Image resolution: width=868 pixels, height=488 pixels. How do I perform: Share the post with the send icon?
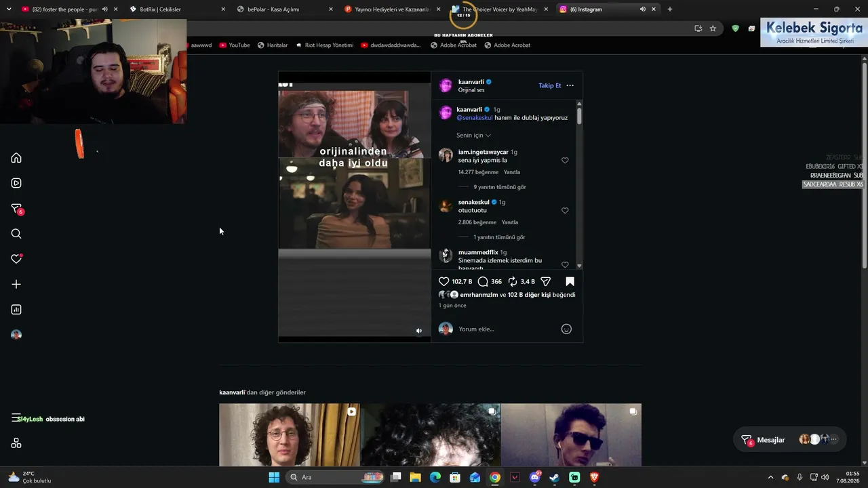tap(545, 281)
